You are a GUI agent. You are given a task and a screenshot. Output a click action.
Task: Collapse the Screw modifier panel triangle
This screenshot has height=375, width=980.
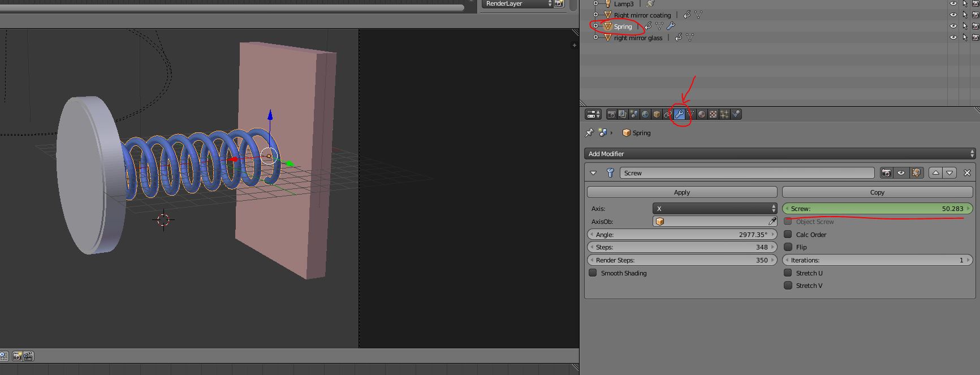pyautogui.click(x=593, y=173)
